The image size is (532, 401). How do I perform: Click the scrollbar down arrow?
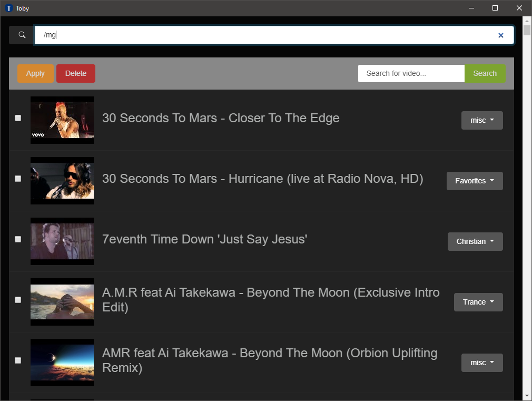tap(527, 396)
